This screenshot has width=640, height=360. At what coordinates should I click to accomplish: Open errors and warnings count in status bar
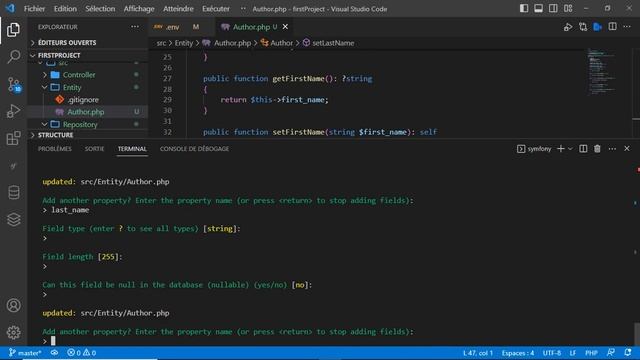82,353
